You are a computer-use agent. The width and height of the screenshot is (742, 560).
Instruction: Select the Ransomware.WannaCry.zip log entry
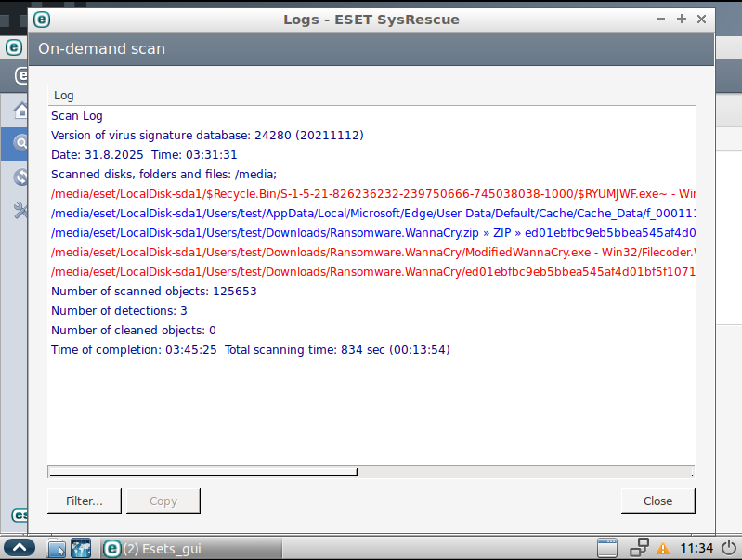coord(373,233)
